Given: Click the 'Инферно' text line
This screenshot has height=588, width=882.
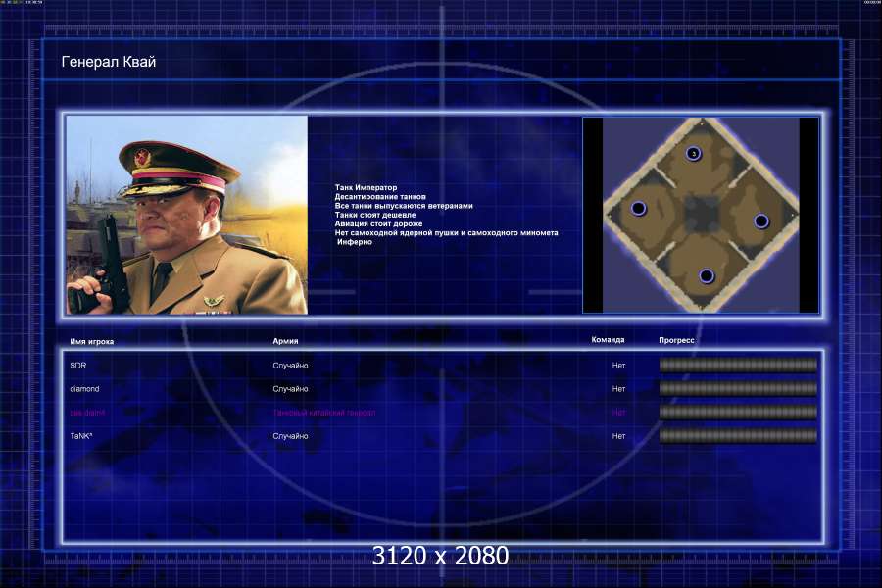Looking at the screenshot, I should (355, 242).
